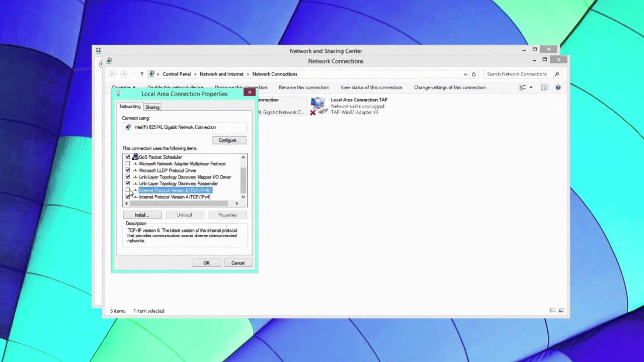The width and height of the screenshot is (644, 362).
Task: Click the address bar location icon
Action: click(x=152, y=74)
